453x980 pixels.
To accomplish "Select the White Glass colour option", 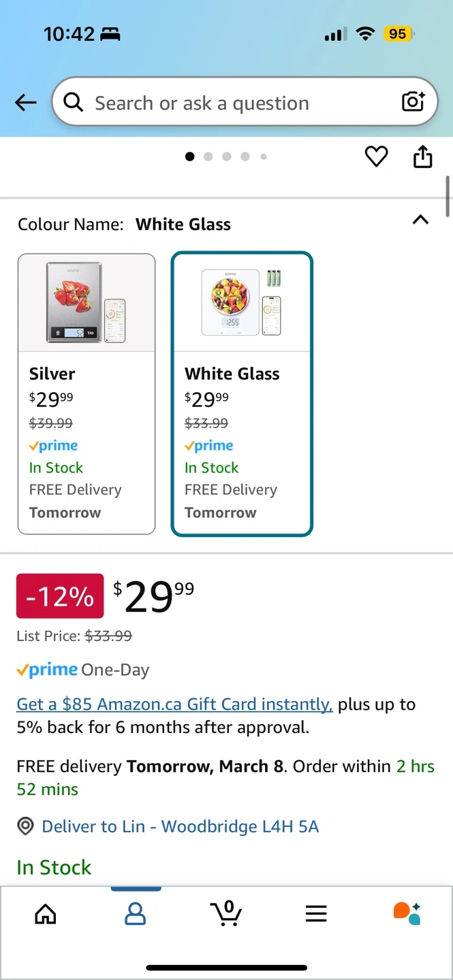I will coord(242,393).
